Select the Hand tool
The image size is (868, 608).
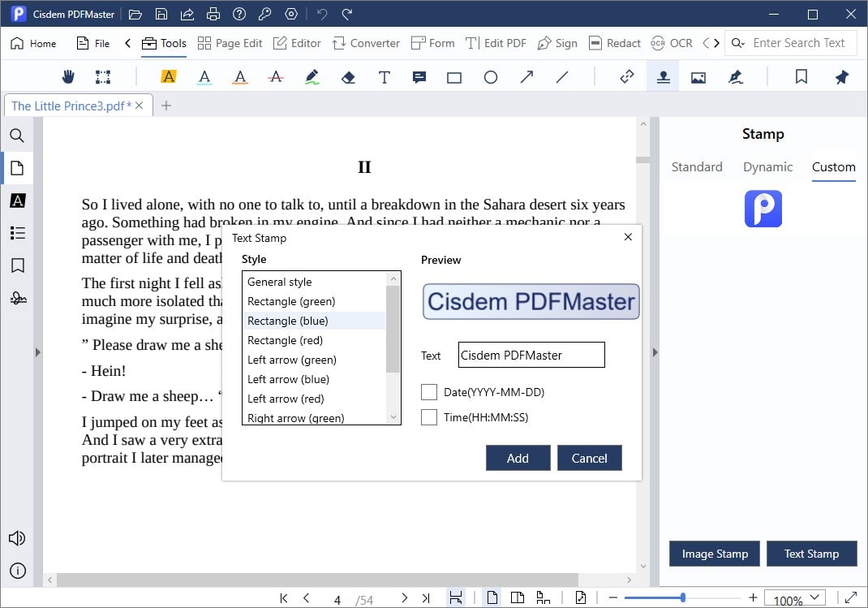[x=68, y=75]
